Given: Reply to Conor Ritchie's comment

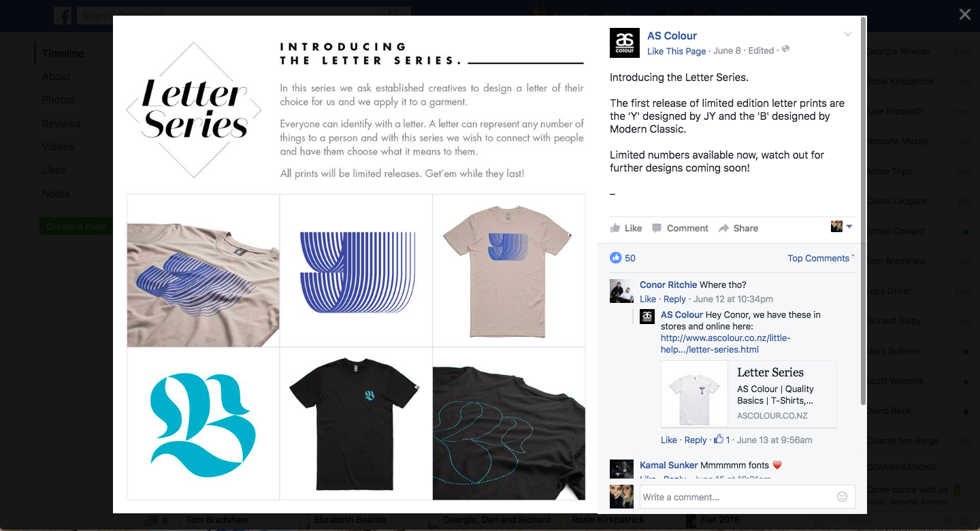Looking at the screenshot, I should click(x=674, y=299).
